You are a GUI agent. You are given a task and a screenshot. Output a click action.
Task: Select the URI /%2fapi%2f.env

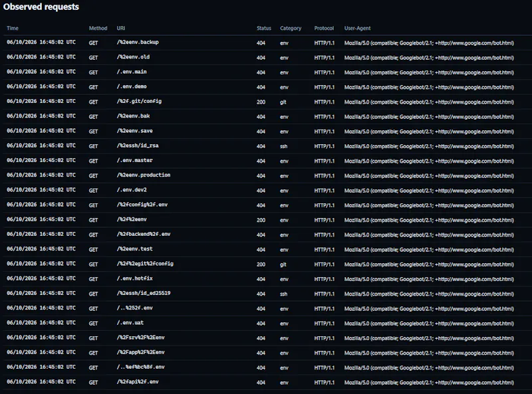[x=138, y=382]
